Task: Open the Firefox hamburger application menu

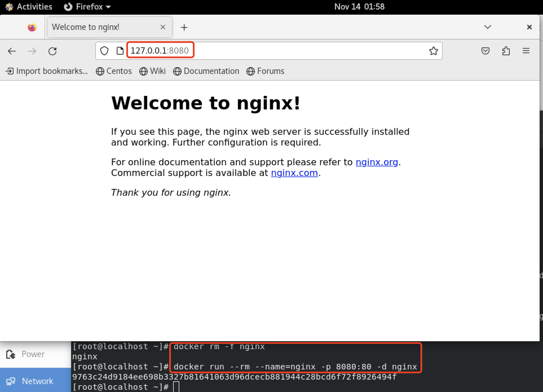Action: tap(526, 51)
